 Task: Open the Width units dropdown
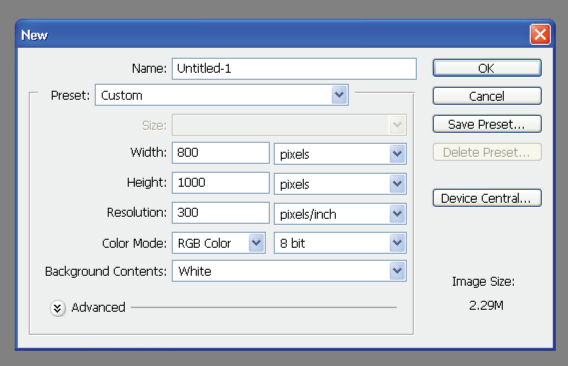[340, 154]
